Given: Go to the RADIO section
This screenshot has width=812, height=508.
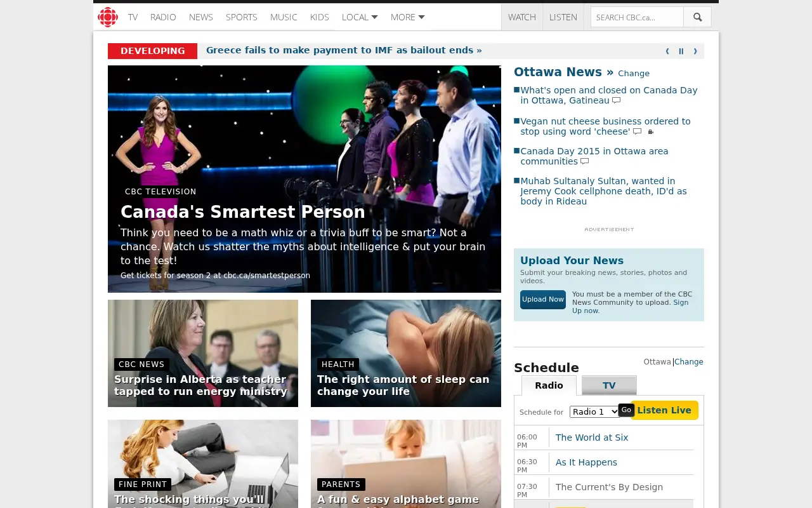Looking at the screenshot, I should tap(163, 17).
